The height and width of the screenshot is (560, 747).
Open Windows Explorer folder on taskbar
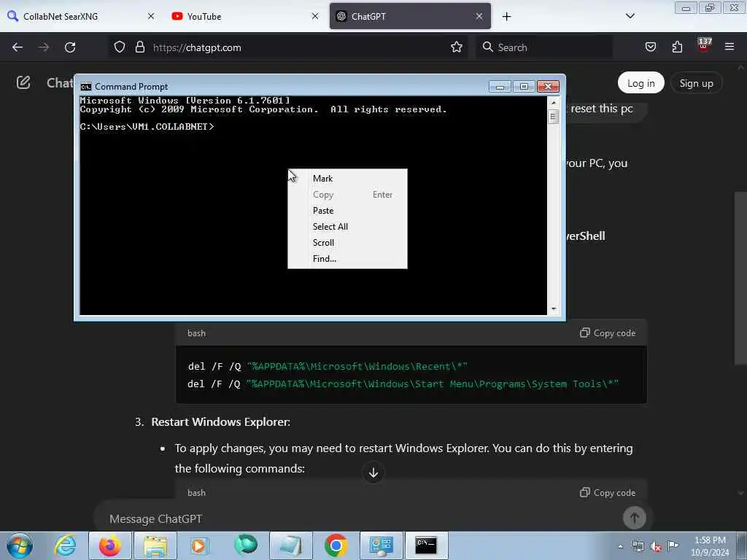coord(155,545)
